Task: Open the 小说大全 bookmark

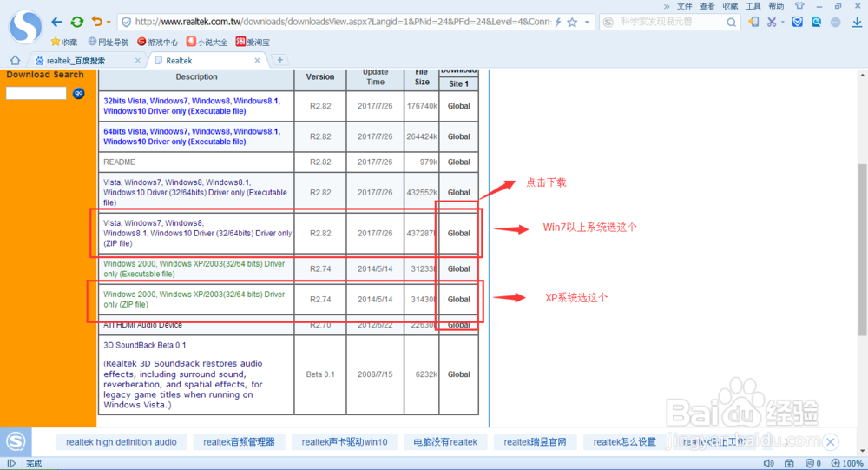Action: pyautogui.click(x=207, y=42)
